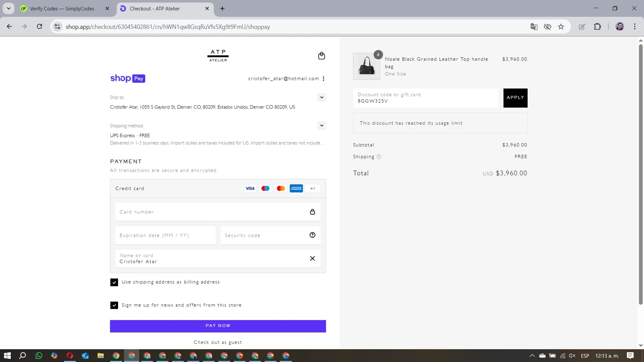Click the Discount code or gift card field
The width and height of the screenshot is (644, 362).
click(426, 98)
